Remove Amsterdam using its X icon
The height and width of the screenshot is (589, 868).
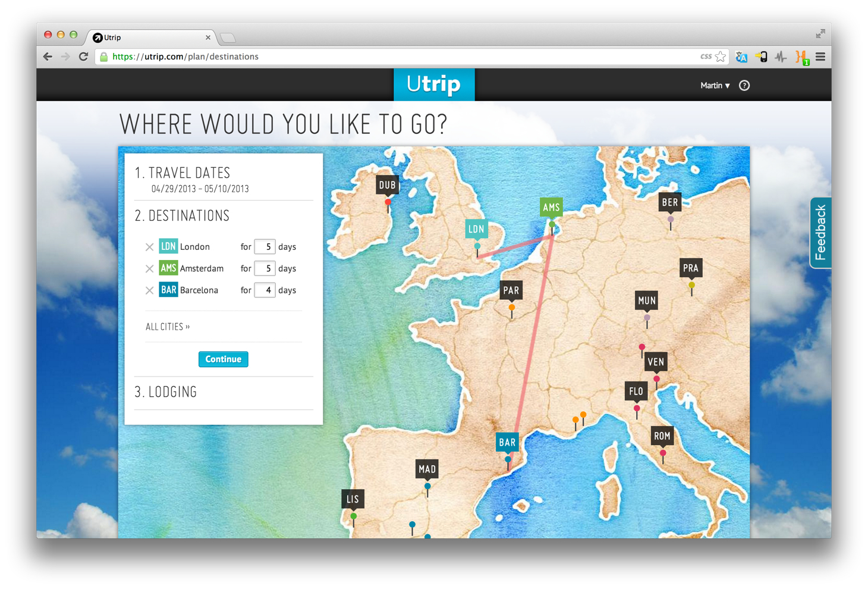click(149, 268)
